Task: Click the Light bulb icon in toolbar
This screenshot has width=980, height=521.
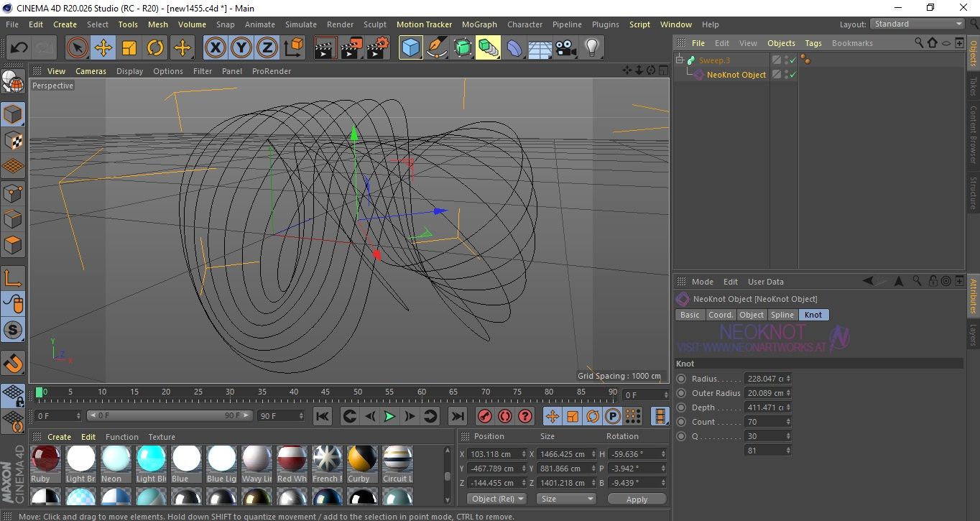Action: click(x=591, y=48)
